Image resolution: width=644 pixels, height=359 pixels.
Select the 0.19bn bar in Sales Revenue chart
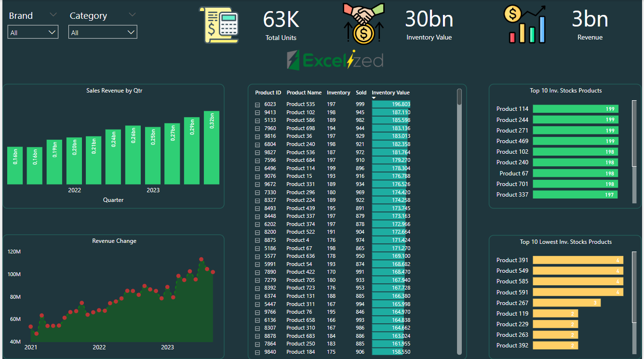[54, 162]
